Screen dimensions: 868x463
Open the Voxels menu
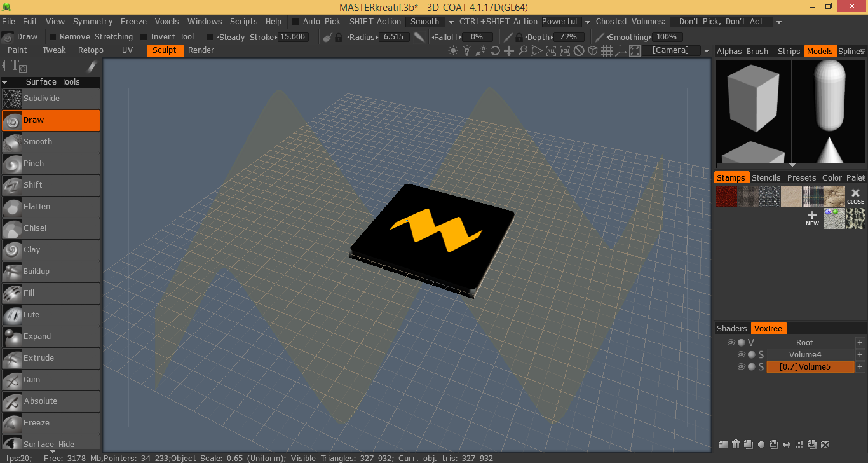pyautogui.click(x=166, y=21)
